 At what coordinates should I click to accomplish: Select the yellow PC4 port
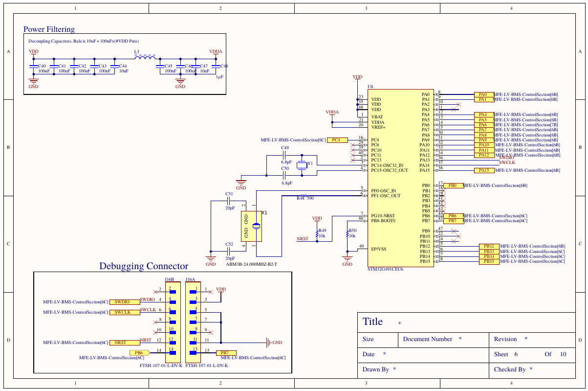tap(337, 140)
